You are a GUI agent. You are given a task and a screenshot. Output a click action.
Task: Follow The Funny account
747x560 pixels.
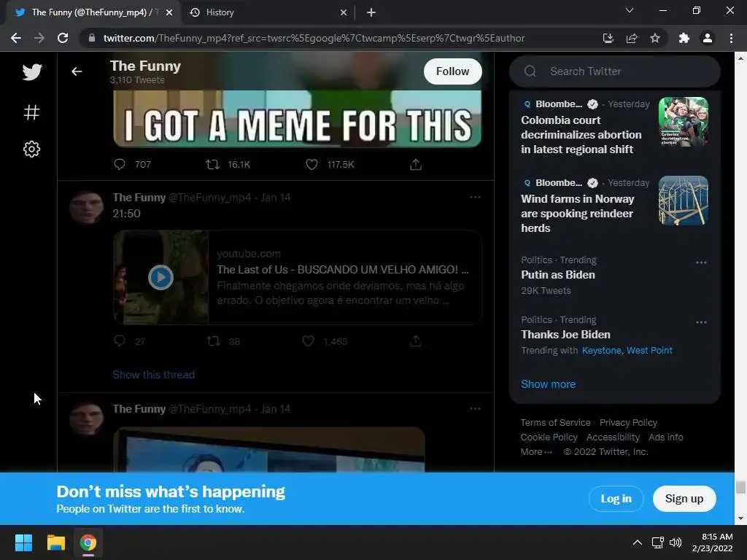[452, 71]
